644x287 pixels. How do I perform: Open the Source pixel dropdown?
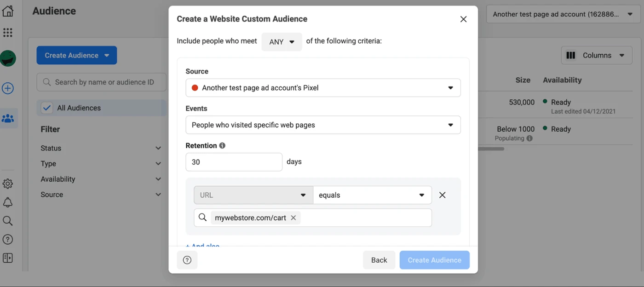coord(323,88)
